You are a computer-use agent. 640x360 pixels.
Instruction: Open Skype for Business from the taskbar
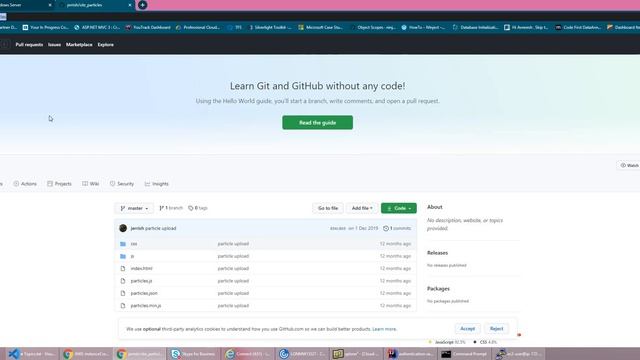tap(194, 354)
